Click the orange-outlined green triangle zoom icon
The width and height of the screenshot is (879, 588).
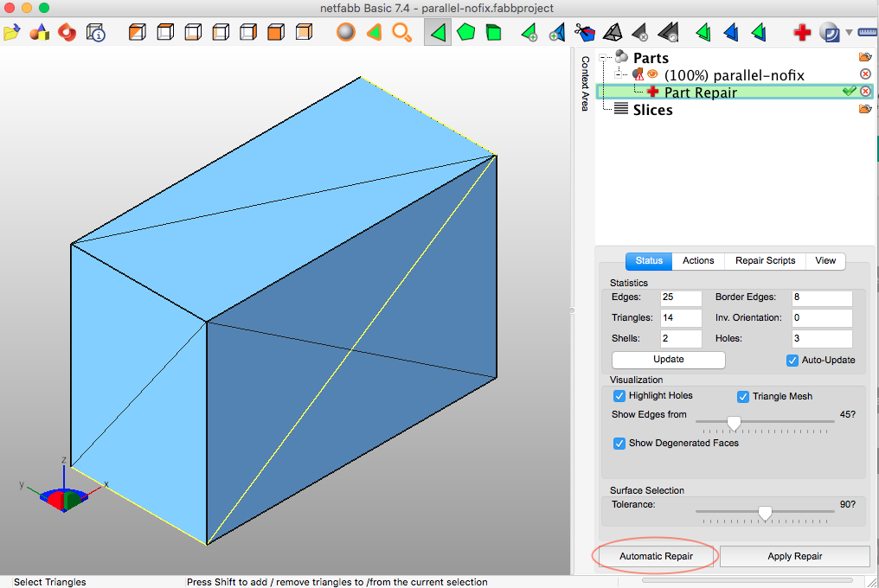coord(374,33)
